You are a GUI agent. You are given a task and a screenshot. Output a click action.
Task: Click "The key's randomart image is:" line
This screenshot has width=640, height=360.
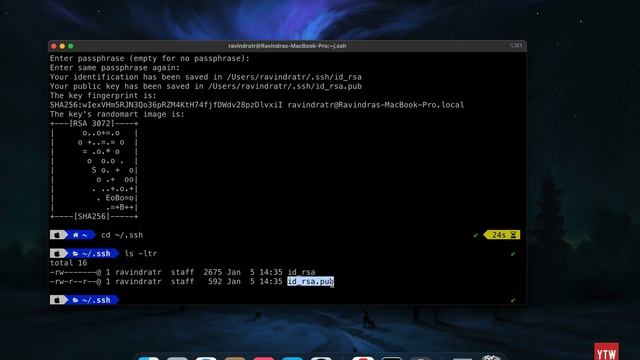pyautogui.click(x=117, y=114)
